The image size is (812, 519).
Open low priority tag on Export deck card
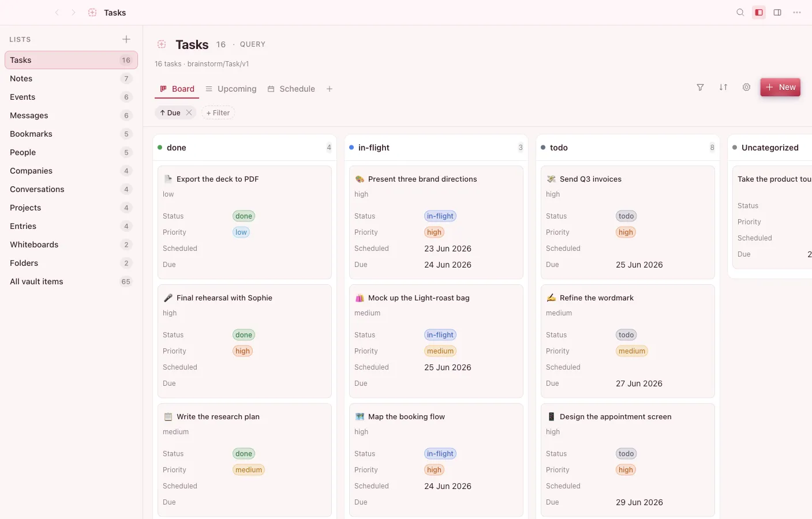[241, 232]
